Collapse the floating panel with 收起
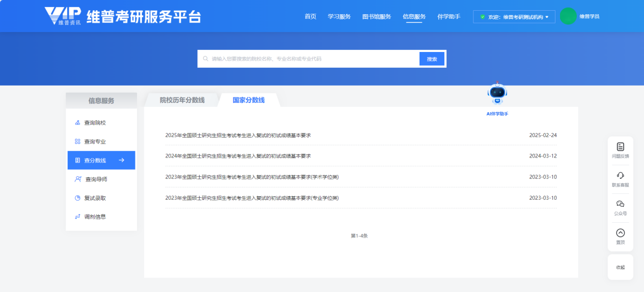This screenshot has width=644, height=292. [x=620, y=267]
